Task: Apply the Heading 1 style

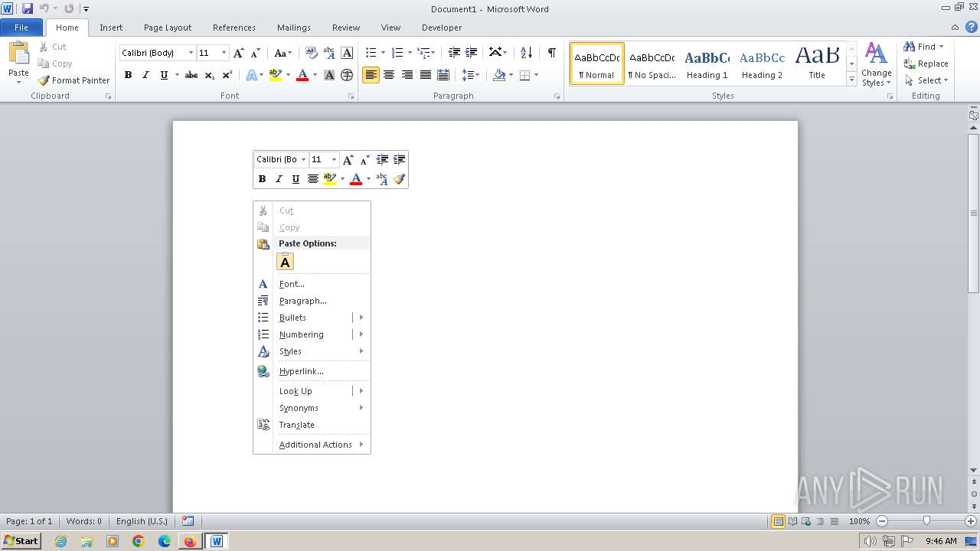Action: (707, 64)
